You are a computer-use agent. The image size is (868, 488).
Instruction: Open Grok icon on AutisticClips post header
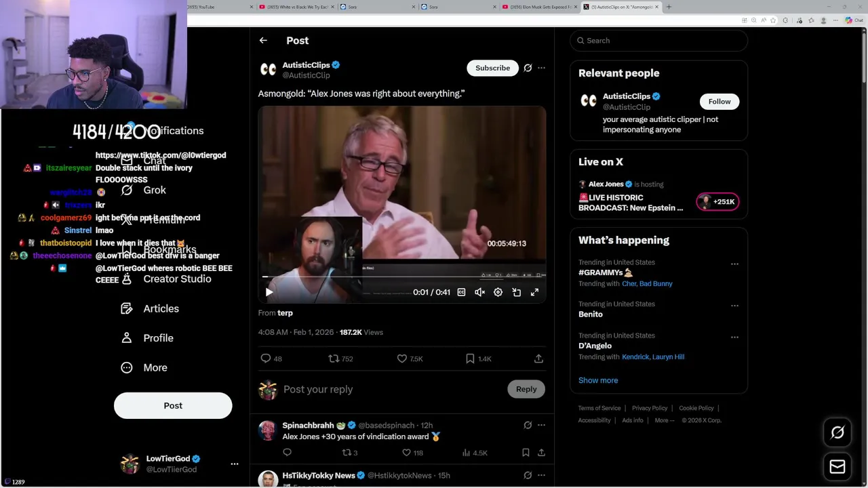(x=528, y=68)
